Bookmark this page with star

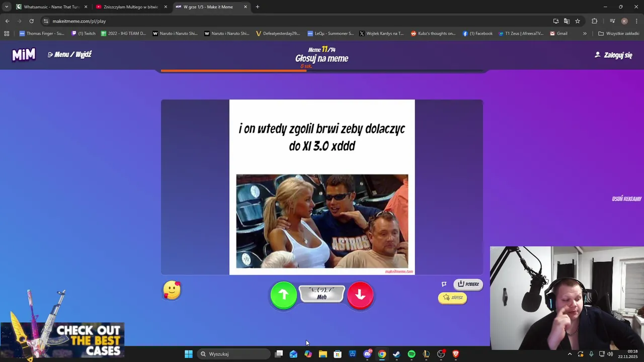(x=578, y=21)
